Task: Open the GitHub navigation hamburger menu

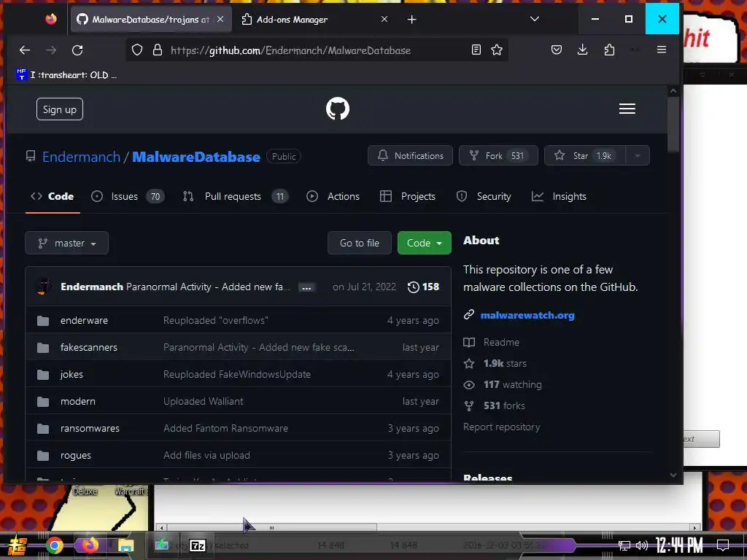Action: (627, 109)
